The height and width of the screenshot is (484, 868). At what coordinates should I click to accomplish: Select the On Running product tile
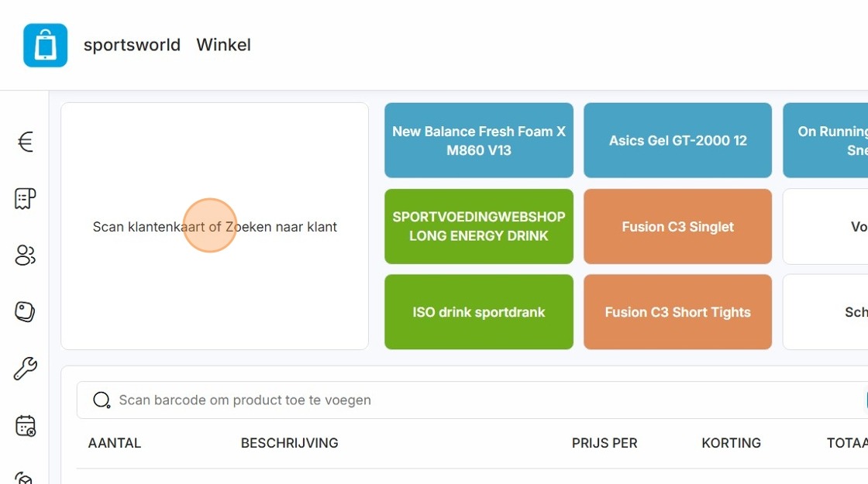pos(825,140)
